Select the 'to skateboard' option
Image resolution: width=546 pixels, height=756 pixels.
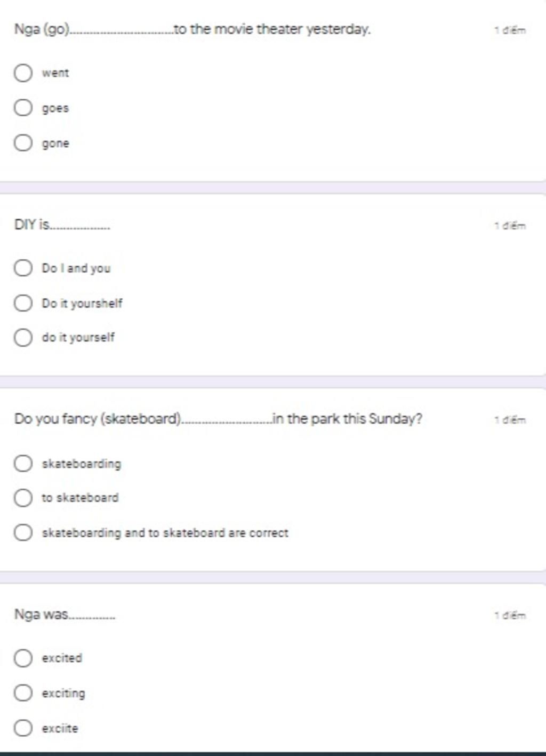tap(23, 498)
